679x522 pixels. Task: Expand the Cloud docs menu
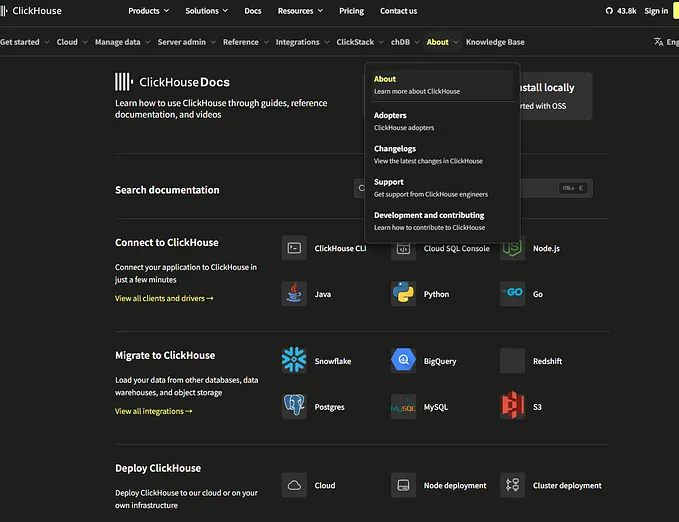72,42
